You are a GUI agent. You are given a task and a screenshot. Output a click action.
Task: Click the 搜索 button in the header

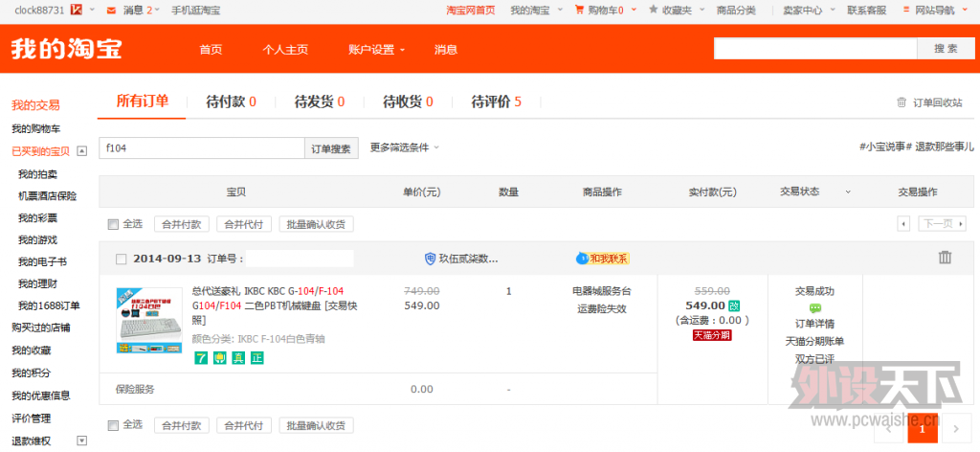click(947, 49)
